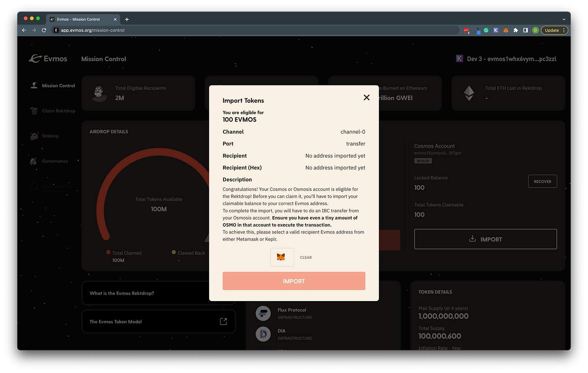Select the Evmos - Mission Control tab
Viewport: 588px width, 373px height.
click(82, 19)
